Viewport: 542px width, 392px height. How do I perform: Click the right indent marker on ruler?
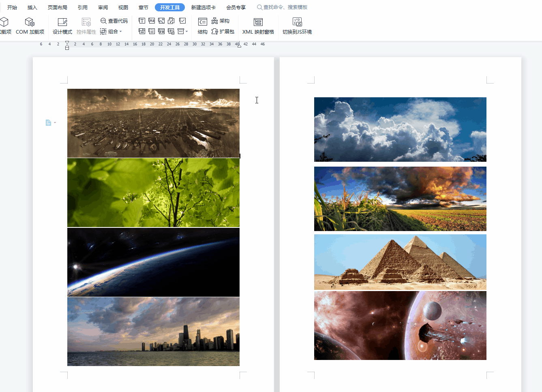[x=239, y=45]
